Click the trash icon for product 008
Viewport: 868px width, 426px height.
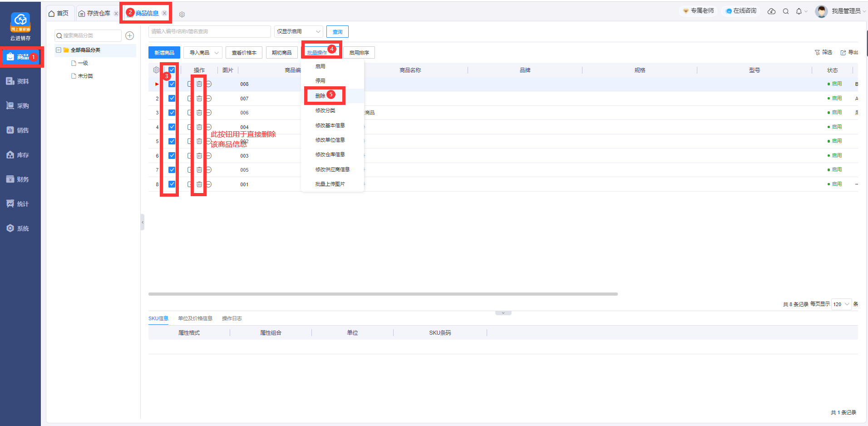click(x=199, y=84)
